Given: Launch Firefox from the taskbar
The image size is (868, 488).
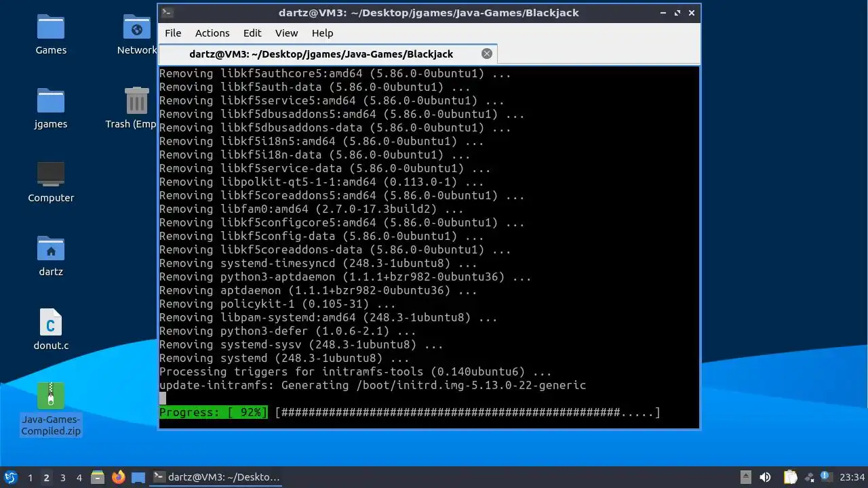Looking at the screenshot, I should coord(118,477).
